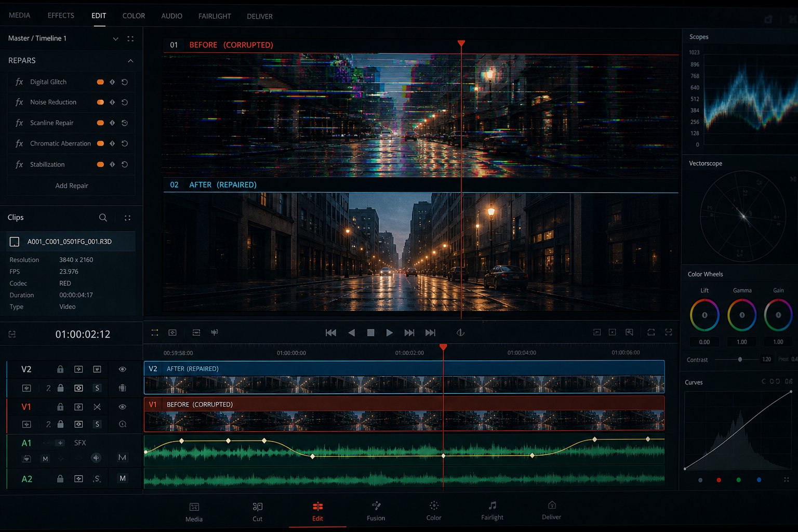This screenshot has height=532, width=798.
Task: Solo the V1 track with S button
Action: click(x=97, y=424)
